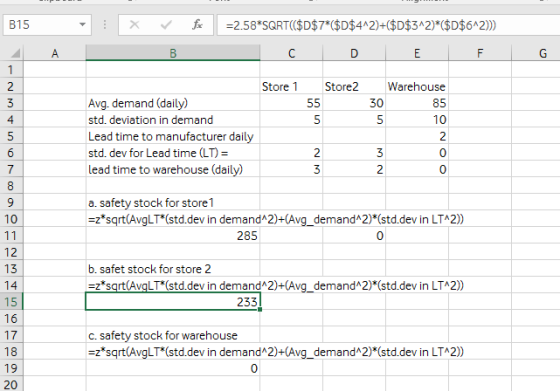This screenshot has width=560, height=391.
Task: Click the cell with value 85
Action: [417, 103]
